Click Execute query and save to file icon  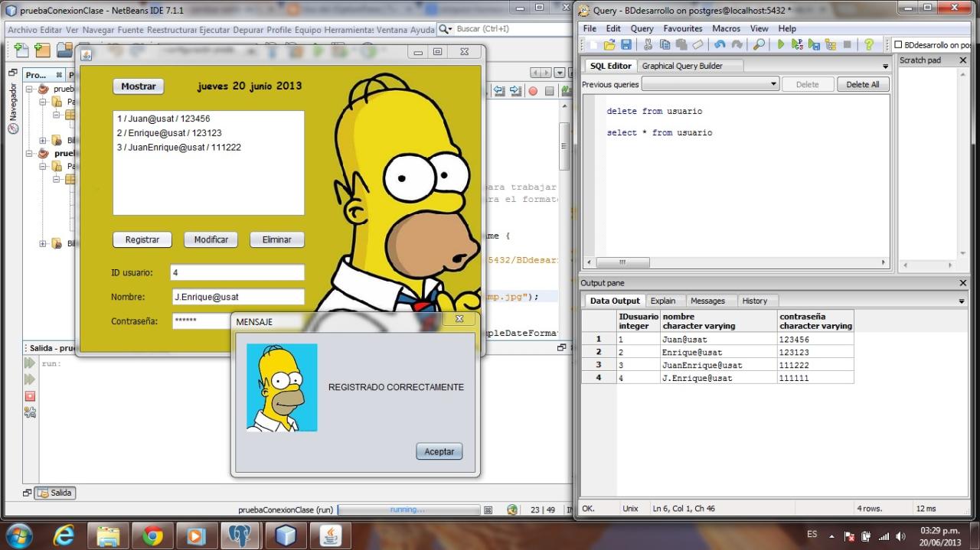point(814,45)
